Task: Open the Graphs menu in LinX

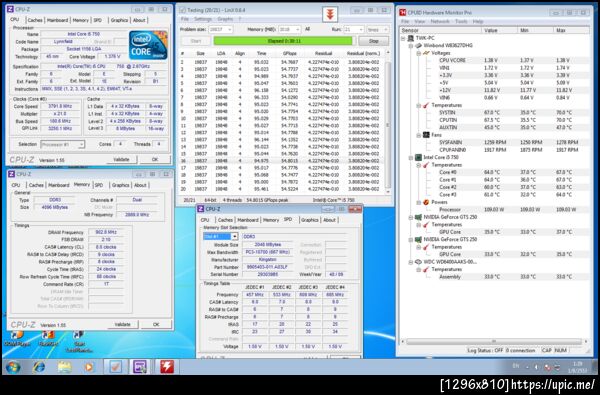Action: pyautogui.click(x=225, y=19)
